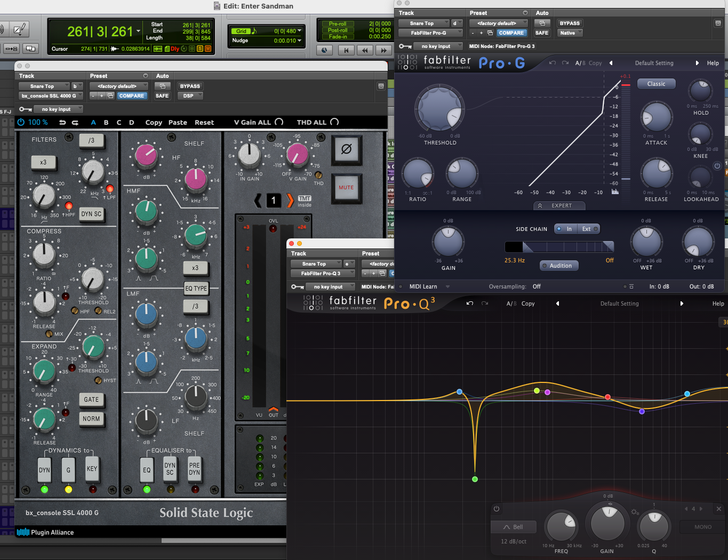
Task: Click Pro-G preset copy settings icon
Action: [x=490, y=33]
